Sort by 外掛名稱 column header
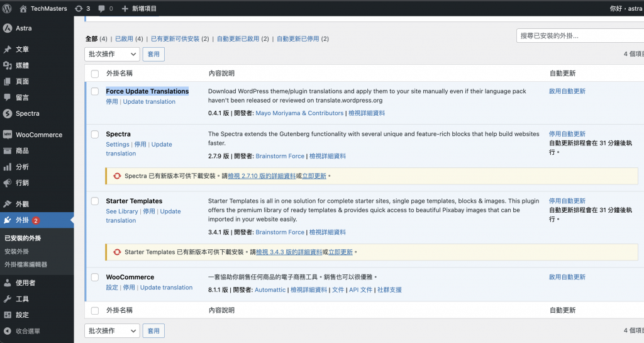 point(119,74)
